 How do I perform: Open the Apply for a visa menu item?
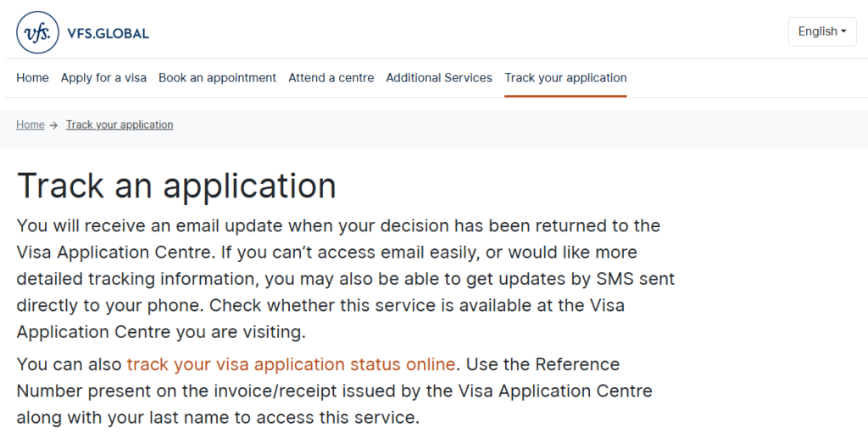(x=103, y=78)
